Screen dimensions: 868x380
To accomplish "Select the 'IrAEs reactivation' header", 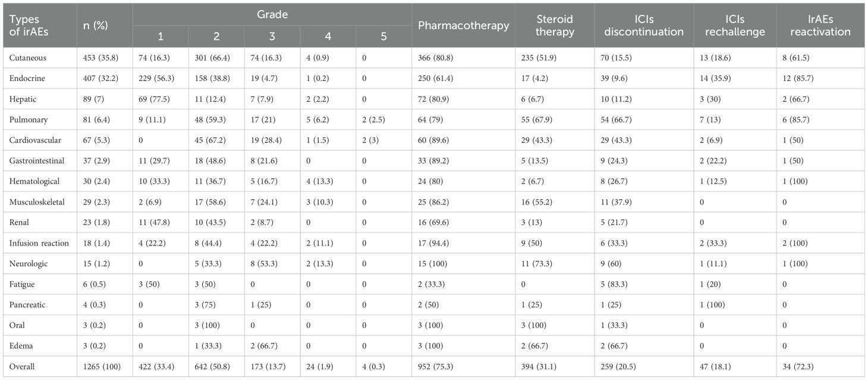I will tap(822, 26).
